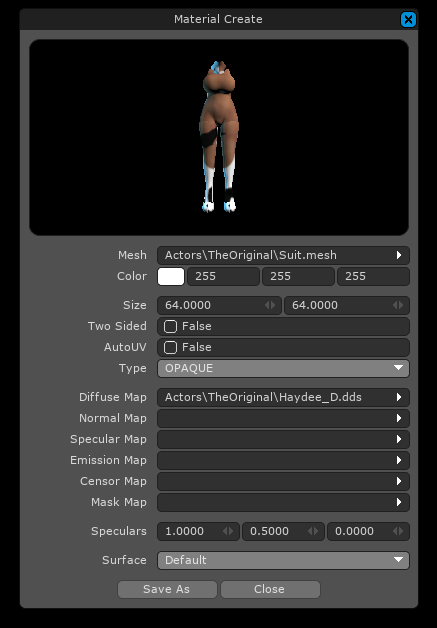437x628 pixels.
Task: Click the Speculars 1.0000 field
Action: (198, 531)
